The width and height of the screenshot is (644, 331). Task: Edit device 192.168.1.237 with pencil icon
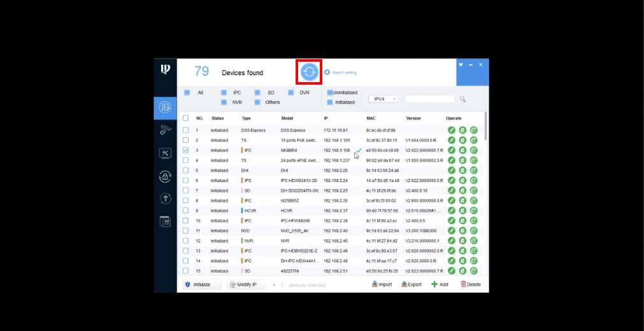click(x=452, y=160)
